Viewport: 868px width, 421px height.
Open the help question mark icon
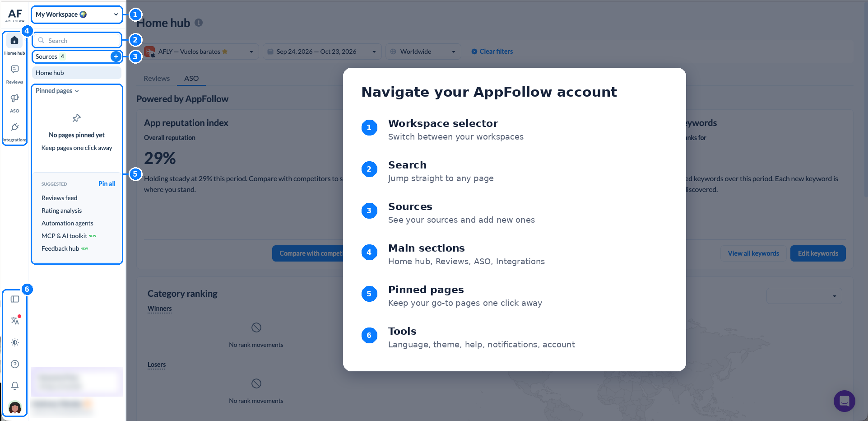coord(15,364)
